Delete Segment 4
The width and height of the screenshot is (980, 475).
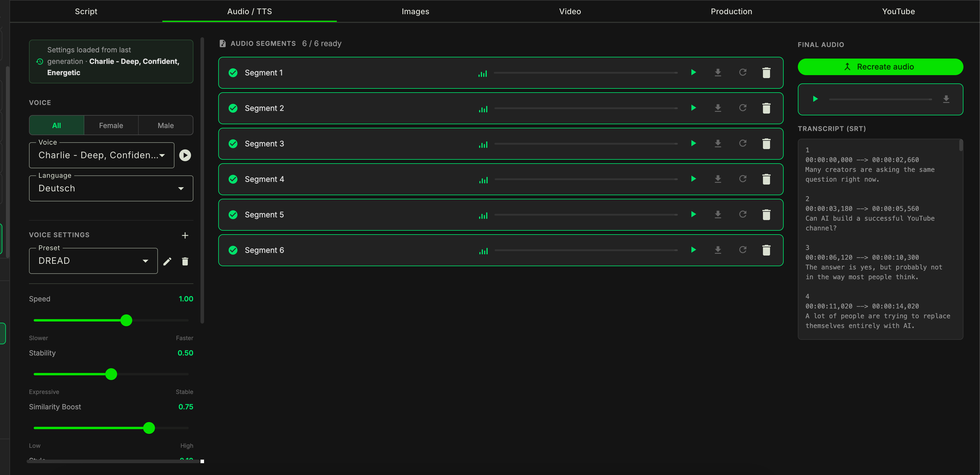click(x=766, y=179)
